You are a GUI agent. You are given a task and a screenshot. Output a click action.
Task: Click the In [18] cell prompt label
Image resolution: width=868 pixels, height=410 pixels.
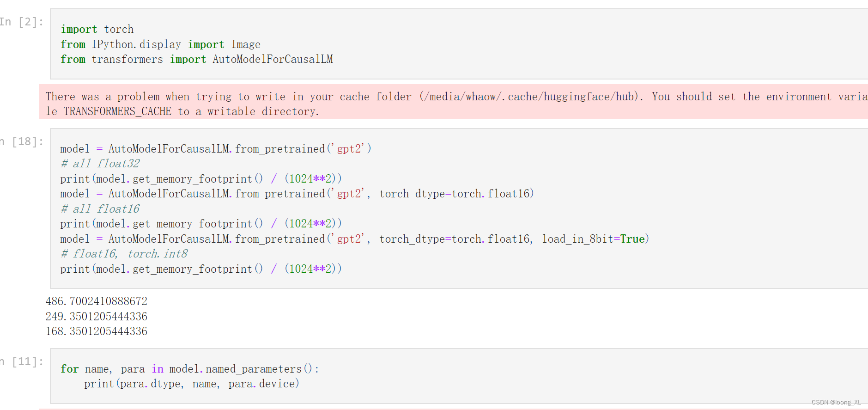pyautogui.click(x=22, y=141)
